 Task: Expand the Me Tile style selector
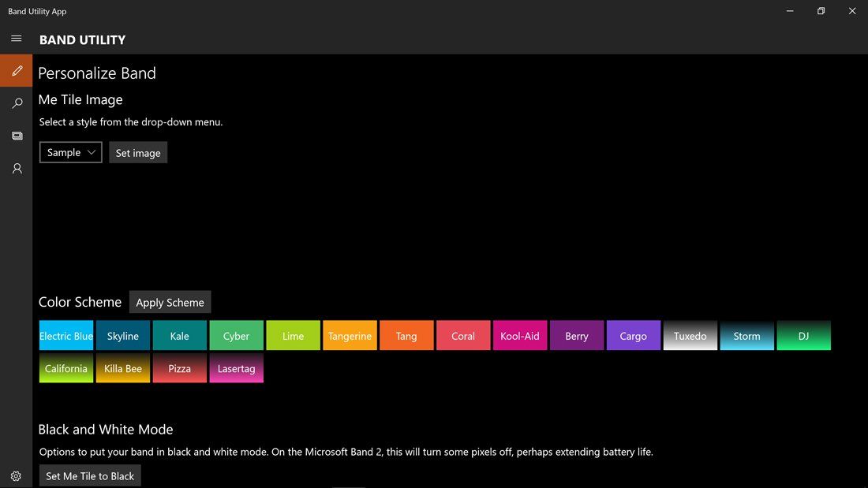click(x=70, y=152)
